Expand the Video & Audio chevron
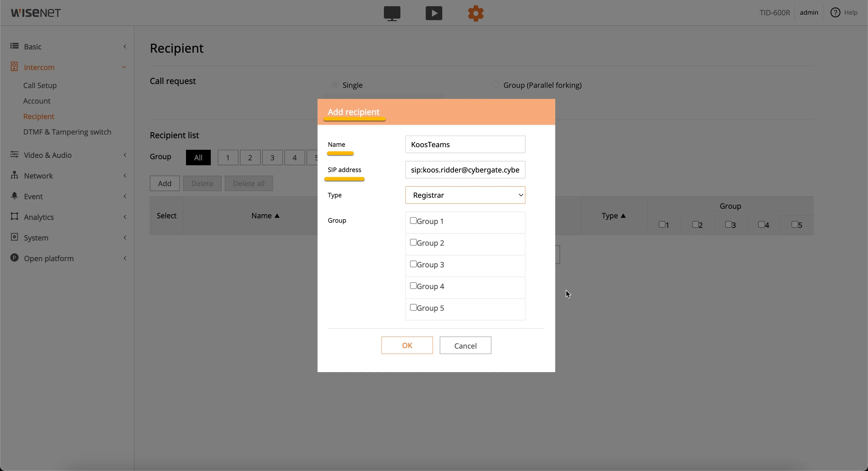Image resolution: width=868 pixels, height=471 pixels. point(125,155)
